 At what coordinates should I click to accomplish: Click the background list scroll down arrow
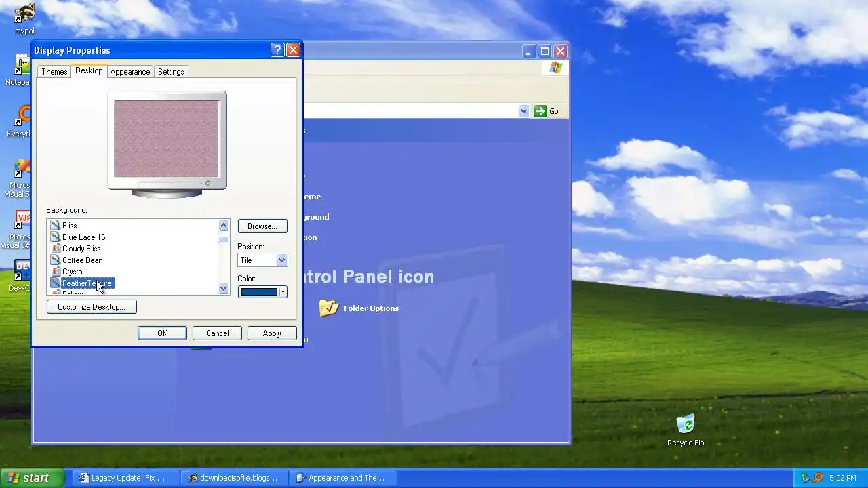click(224, 289)
